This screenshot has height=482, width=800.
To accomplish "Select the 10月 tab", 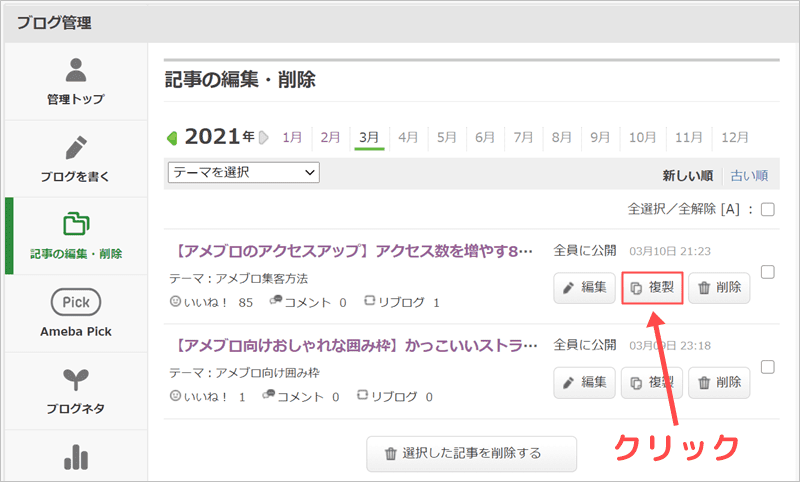I will tap(642, 137).
